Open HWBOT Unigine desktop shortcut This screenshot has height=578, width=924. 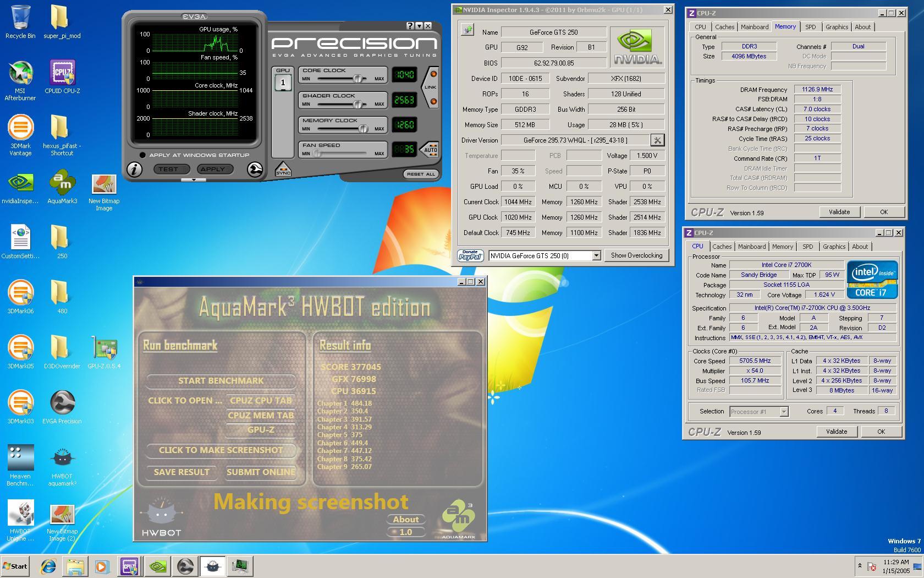(x=20, y=521)
